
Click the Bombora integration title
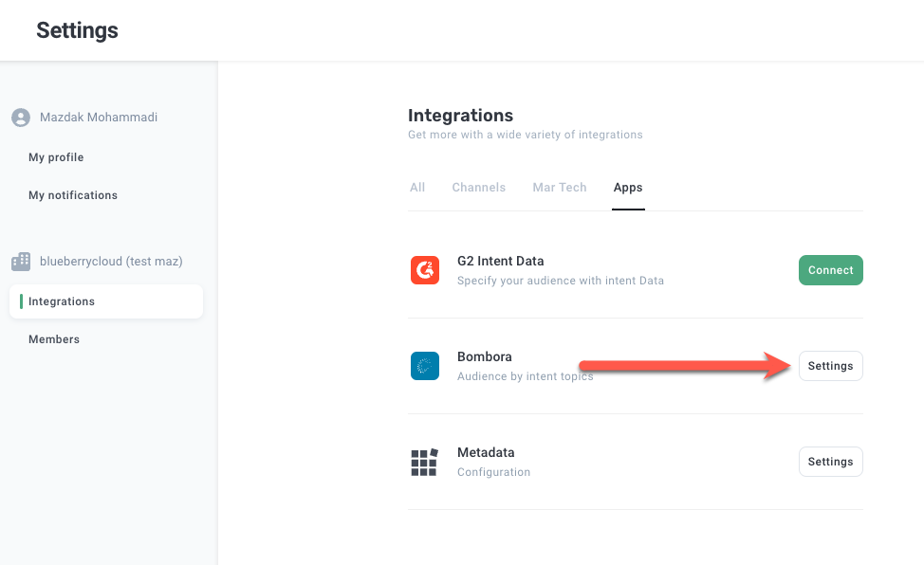[x=485, y=356]
